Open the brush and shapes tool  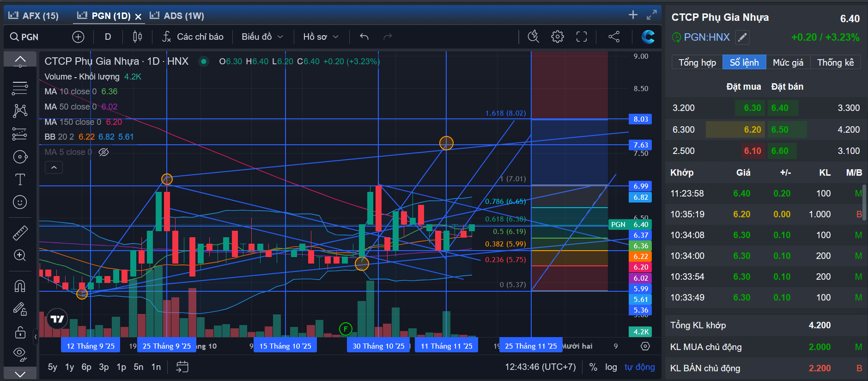pyautogui.click(x=20, y=157)
